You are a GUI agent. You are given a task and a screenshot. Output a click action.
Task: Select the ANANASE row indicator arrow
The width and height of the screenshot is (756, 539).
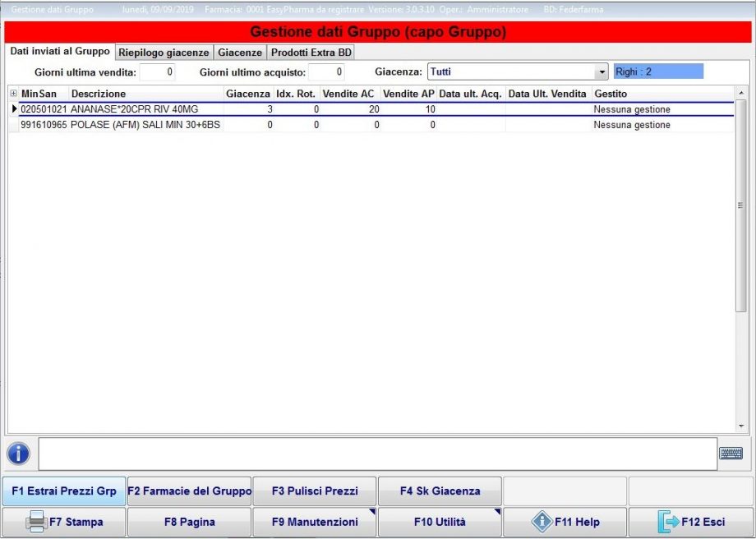14,109
